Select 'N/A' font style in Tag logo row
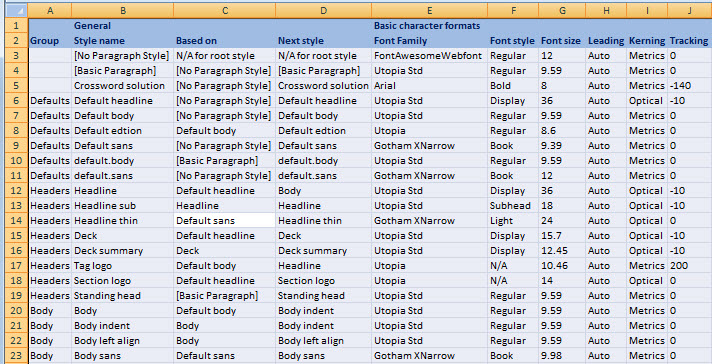This screenshot has width=712, height=364. (513, 265)
